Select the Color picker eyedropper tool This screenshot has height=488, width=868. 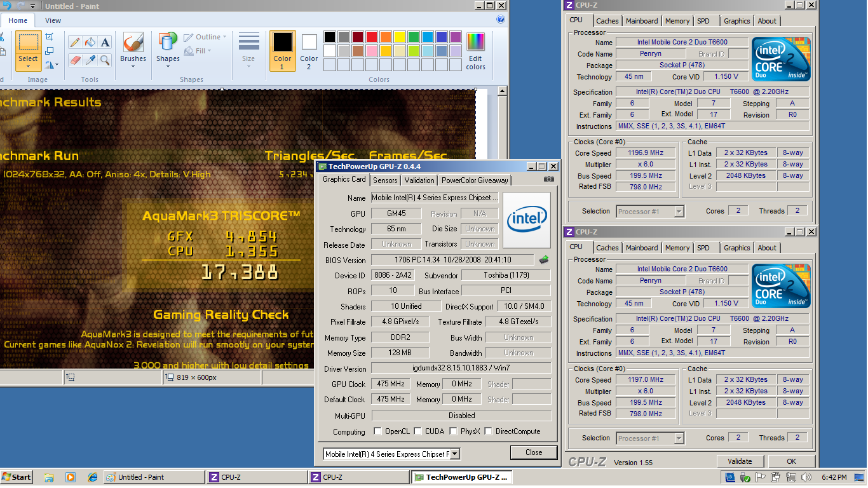pos(90,60)
